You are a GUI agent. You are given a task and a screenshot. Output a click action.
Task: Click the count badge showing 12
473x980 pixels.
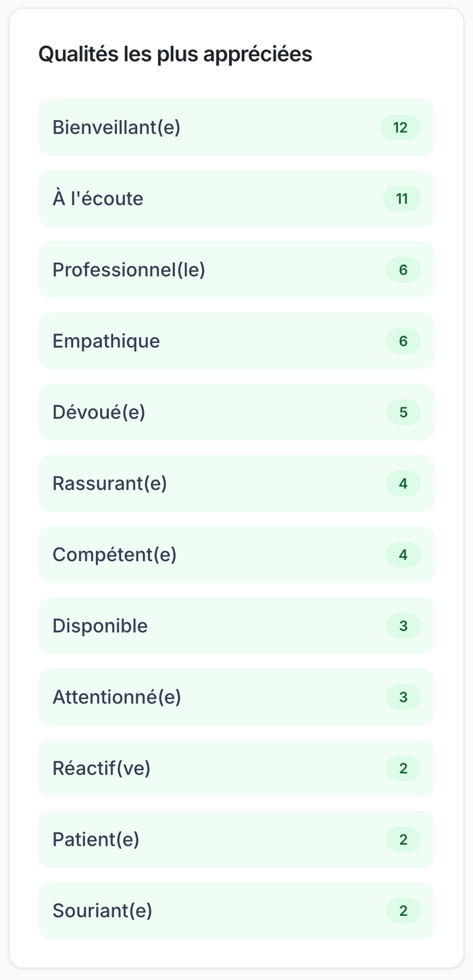(x=401, y=128)
